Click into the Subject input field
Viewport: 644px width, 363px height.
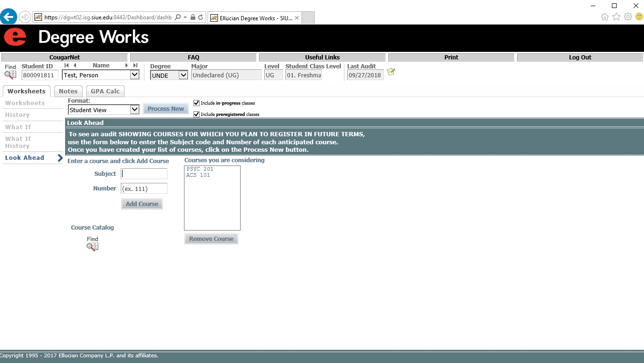144,174
